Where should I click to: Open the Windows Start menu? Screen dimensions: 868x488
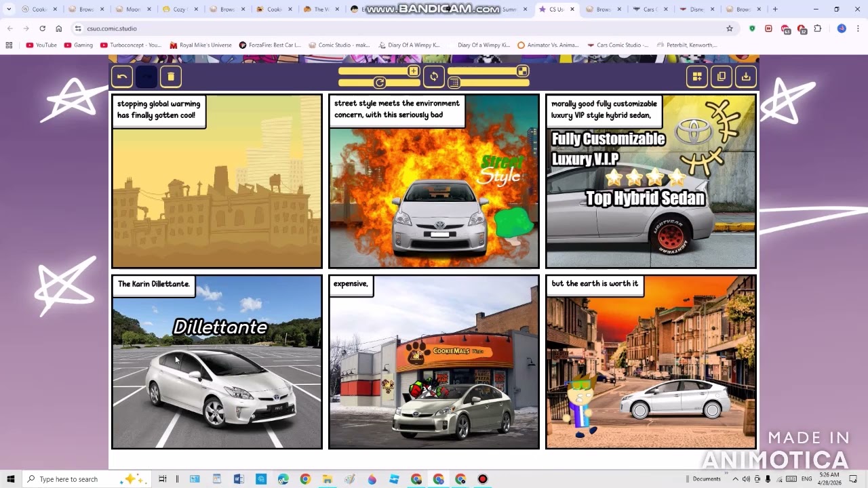[11, 479]
